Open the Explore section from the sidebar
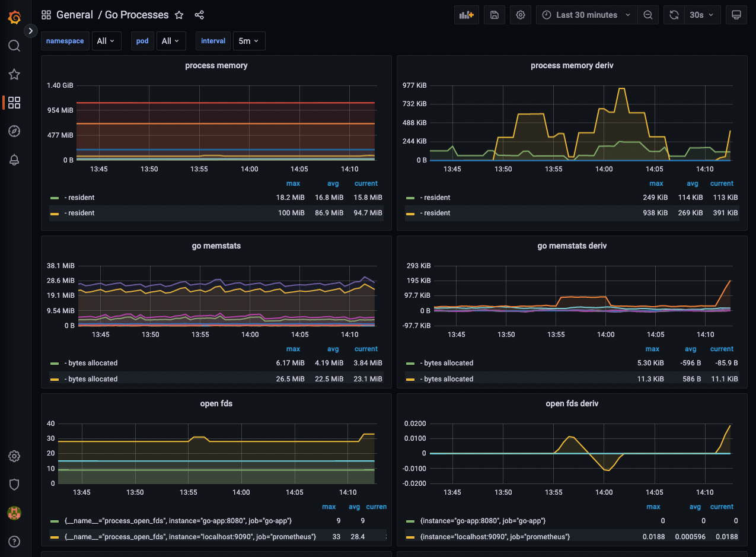This screenshot has height=557, width=756. 14,131
